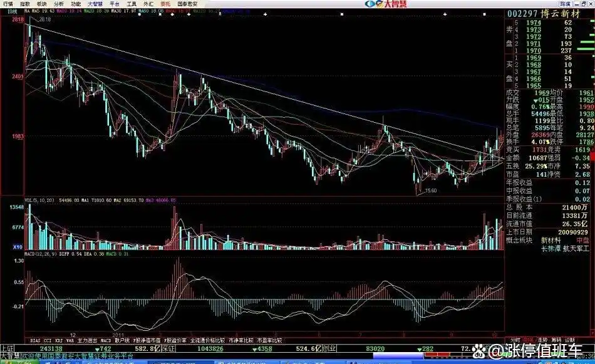Switch to the 分时 tab
595x364 pixels.
tap(515, 340)
